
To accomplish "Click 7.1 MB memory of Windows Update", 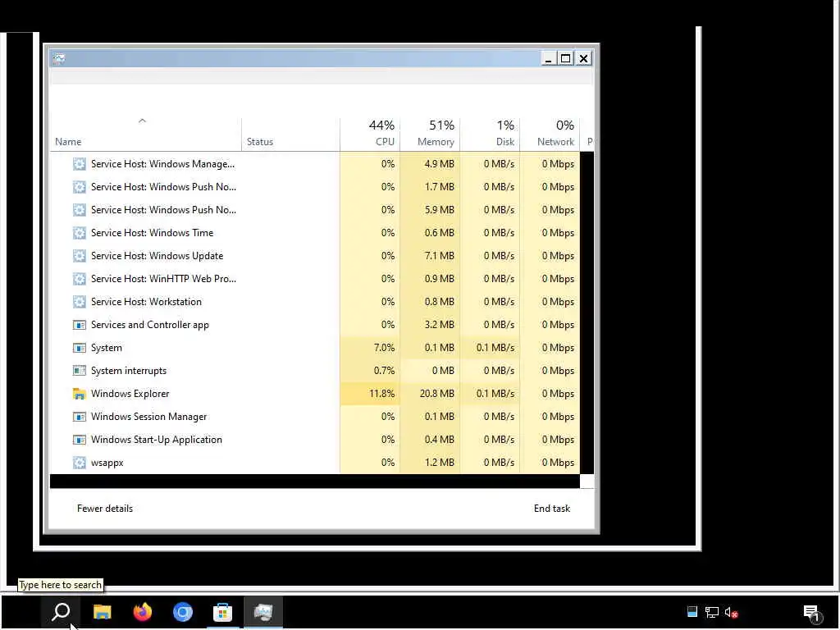I will [440, 256].
